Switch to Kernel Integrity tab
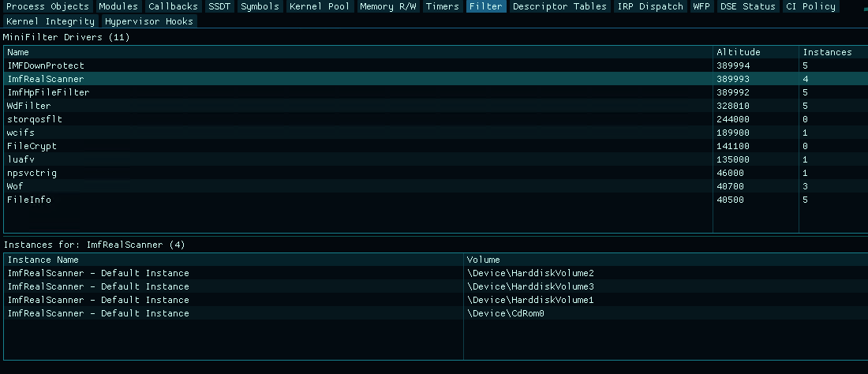The width and height of the screenshot is (868, 374). point(51,21)
